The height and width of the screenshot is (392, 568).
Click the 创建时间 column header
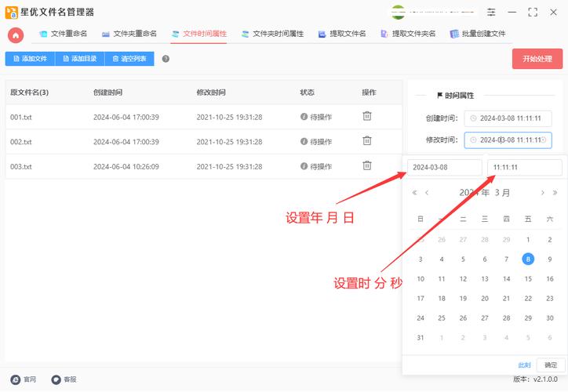tap(107, 93)
